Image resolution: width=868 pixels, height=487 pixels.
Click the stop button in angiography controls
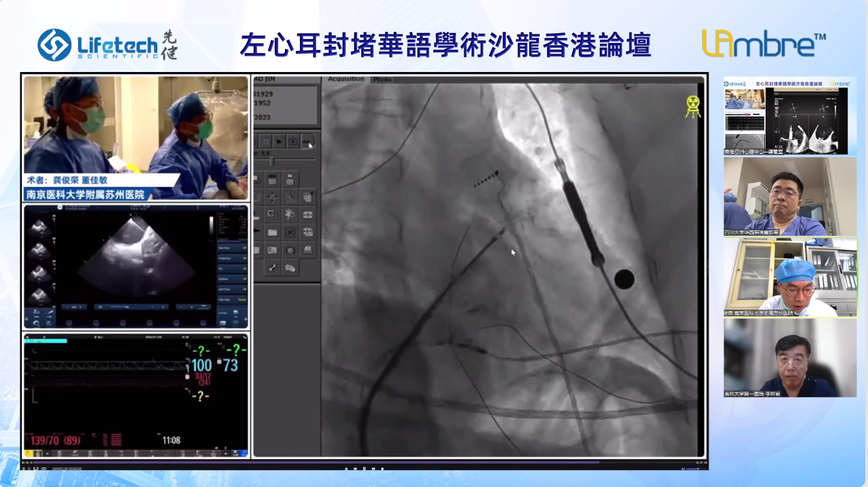[x=265, y=141]
